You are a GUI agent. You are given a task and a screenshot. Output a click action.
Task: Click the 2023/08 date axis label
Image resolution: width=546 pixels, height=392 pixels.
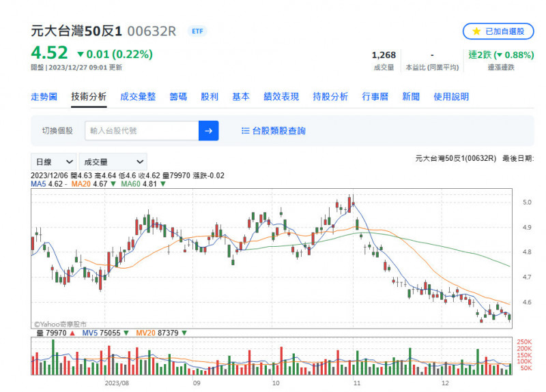[117, 383]
